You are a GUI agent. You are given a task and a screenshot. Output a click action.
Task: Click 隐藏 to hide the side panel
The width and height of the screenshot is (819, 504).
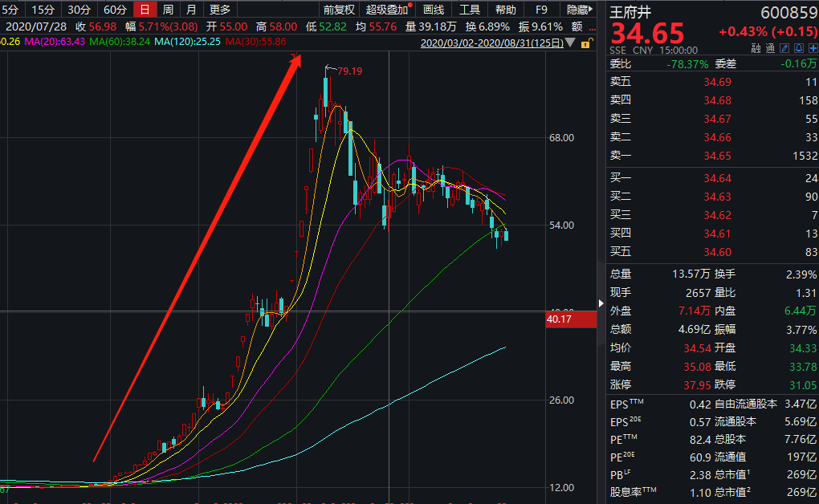click(579, 10)
